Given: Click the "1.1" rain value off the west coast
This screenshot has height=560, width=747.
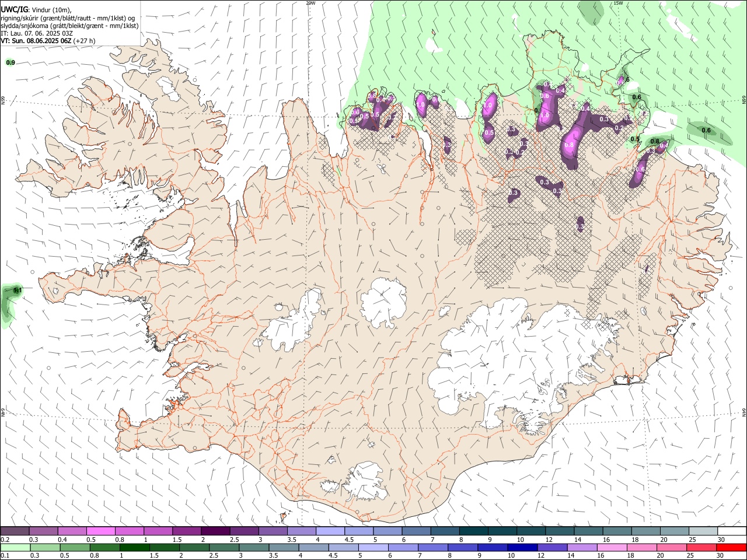Looking at the screenshot, I should (x=18, y=290).
